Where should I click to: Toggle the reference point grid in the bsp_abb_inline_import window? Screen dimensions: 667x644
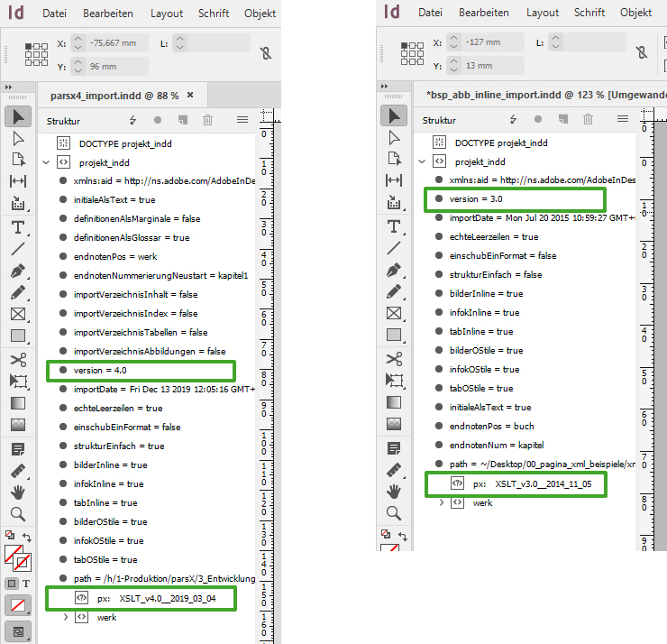(x=412, y=53)
